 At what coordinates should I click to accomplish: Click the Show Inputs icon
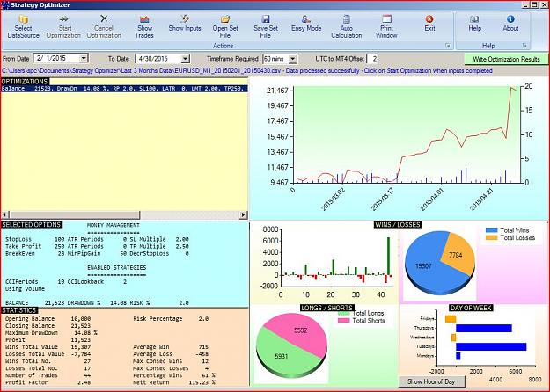tap(185, 19)
